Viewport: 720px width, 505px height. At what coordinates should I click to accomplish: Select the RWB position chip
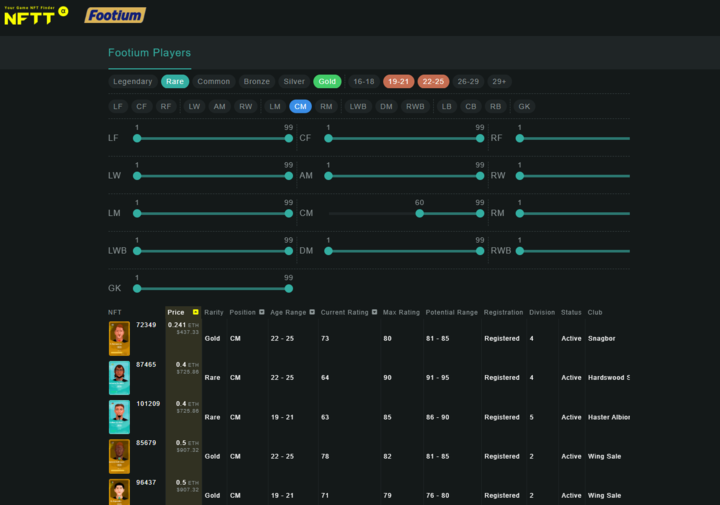click(415, 107)
